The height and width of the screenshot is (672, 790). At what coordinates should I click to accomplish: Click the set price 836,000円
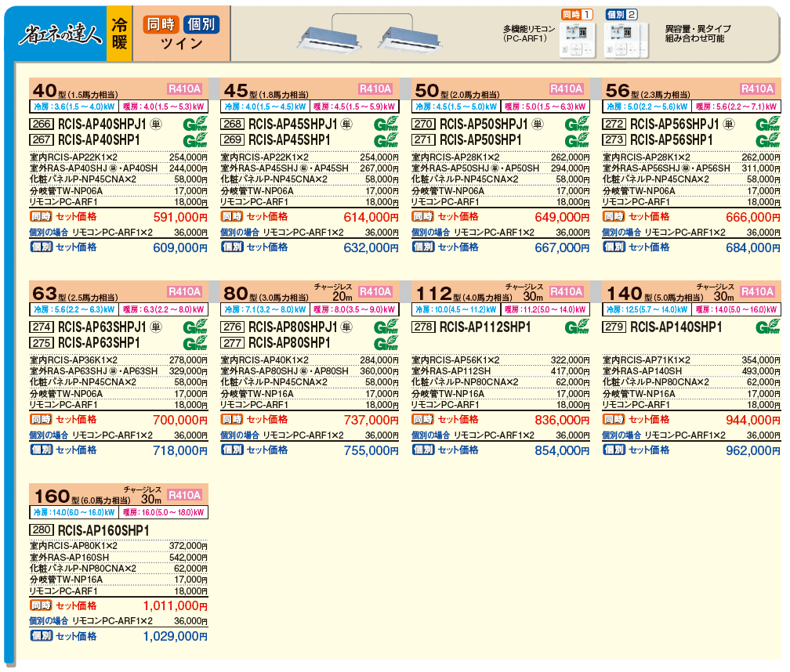[x=562, y=420]
